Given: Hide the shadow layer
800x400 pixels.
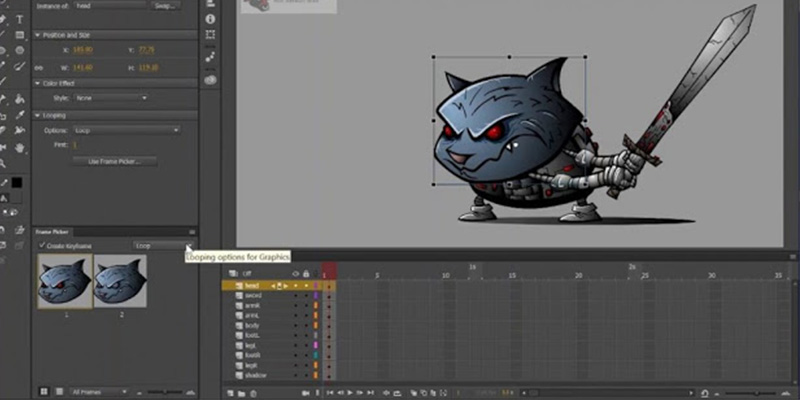Looking at the screenshot, I should click(295, 375).
